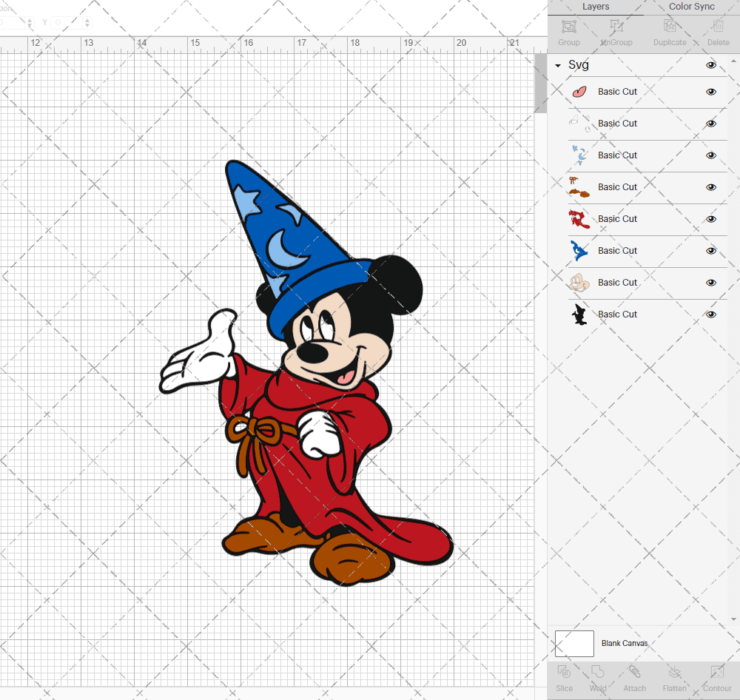Hide the beige face Basic Cut layer
740x700 pixels.
(x=710, y=283)
